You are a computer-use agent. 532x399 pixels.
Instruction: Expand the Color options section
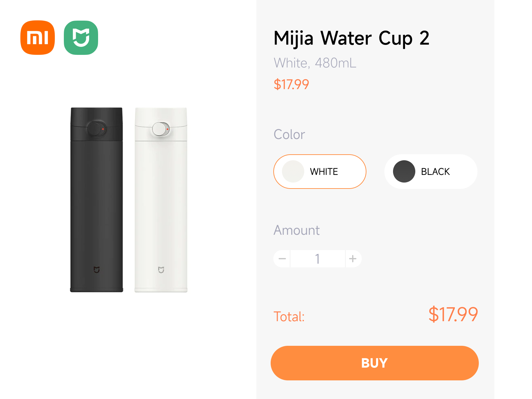289,134
